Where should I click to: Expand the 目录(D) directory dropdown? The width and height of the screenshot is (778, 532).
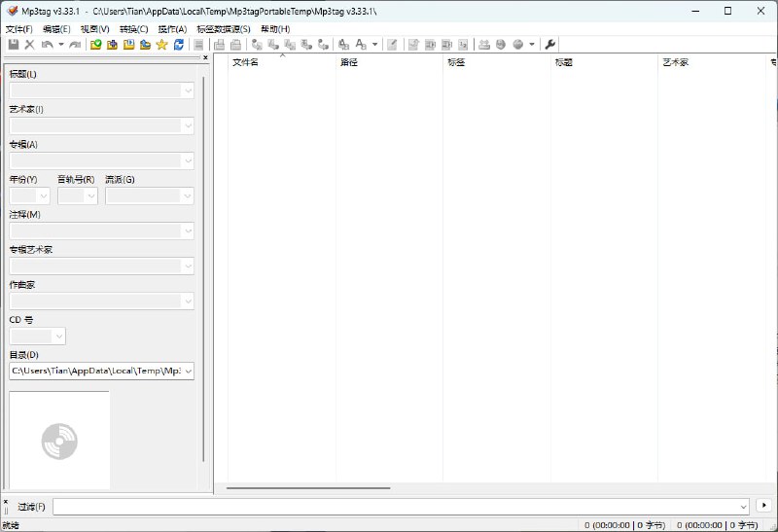pos(188,371)
